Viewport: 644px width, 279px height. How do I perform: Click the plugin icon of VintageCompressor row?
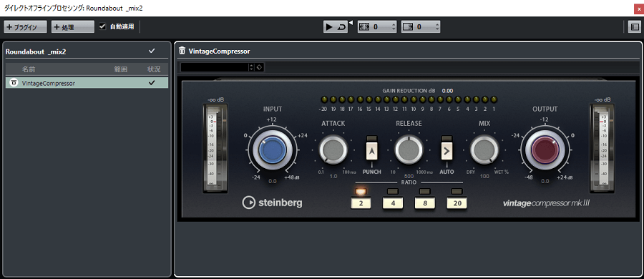(x=14, y=83)
